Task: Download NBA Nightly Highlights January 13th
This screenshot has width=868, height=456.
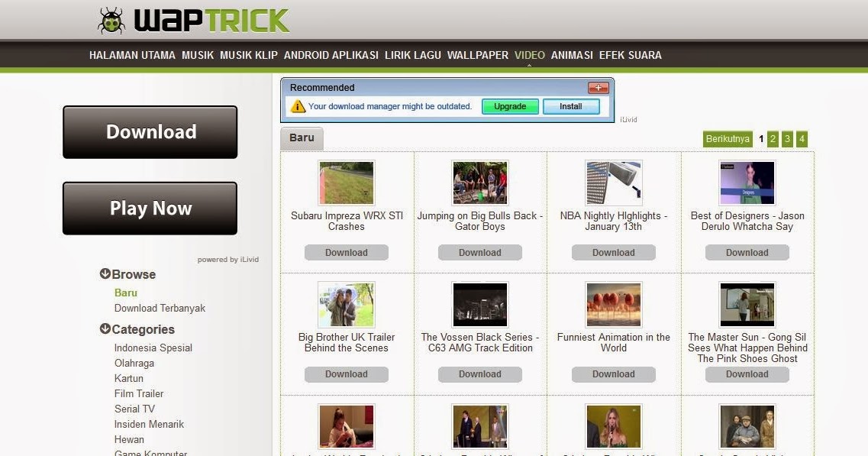Action: pyautogui.click(x=613, y=253)
